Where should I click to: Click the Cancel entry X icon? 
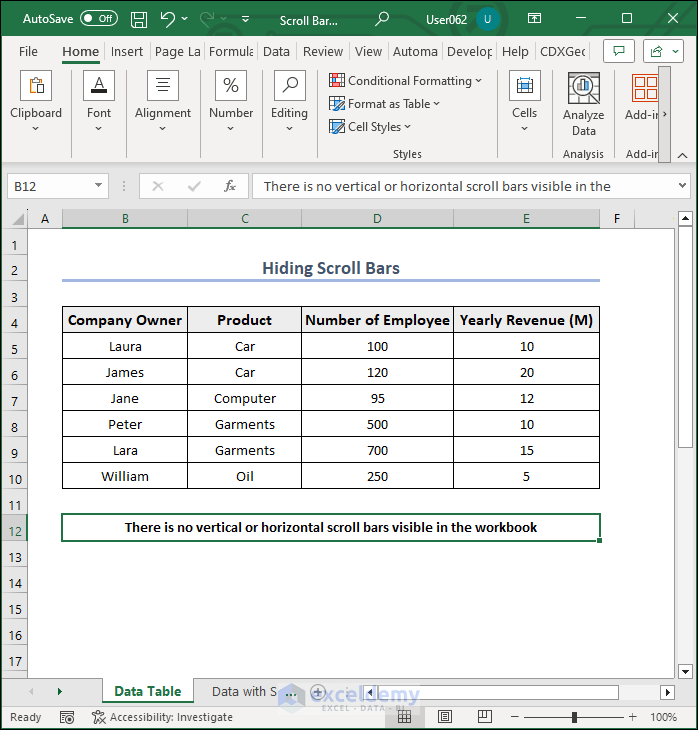(x=158, y=186)
